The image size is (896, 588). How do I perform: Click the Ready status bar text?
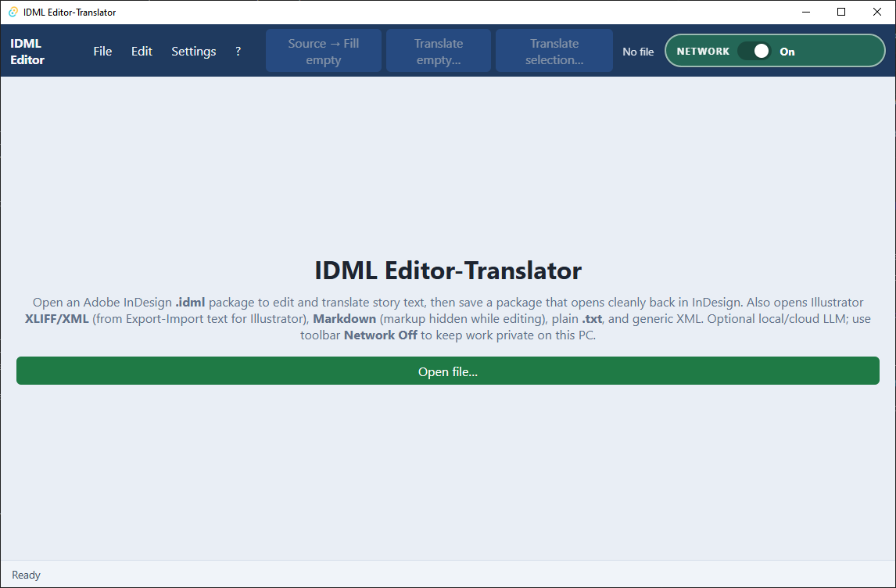(x=27, y=575)
